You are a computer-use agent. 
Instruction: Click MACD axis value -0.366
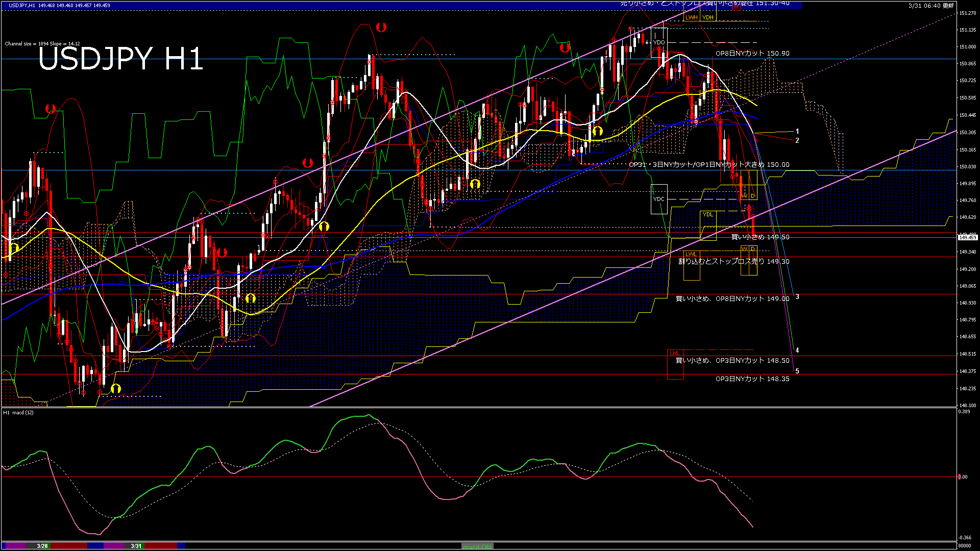[x=965, y=538]
